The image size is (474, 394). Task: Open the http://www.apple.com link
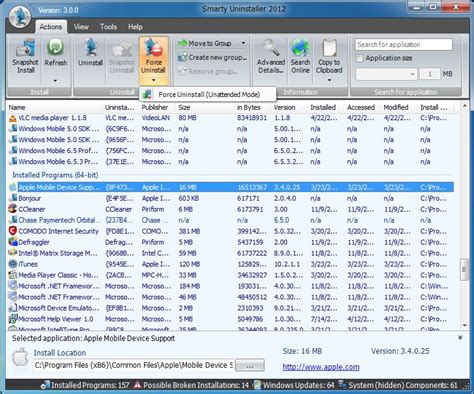point(321,367)
